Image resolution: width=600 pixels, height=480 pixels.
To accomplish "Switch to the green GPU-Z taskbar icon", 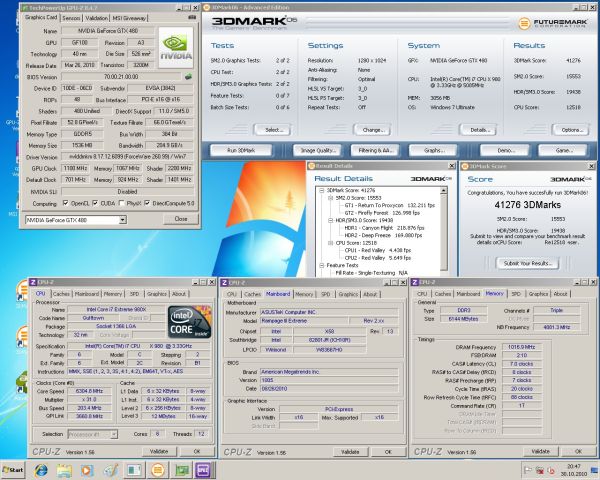I will pos(182,470).
